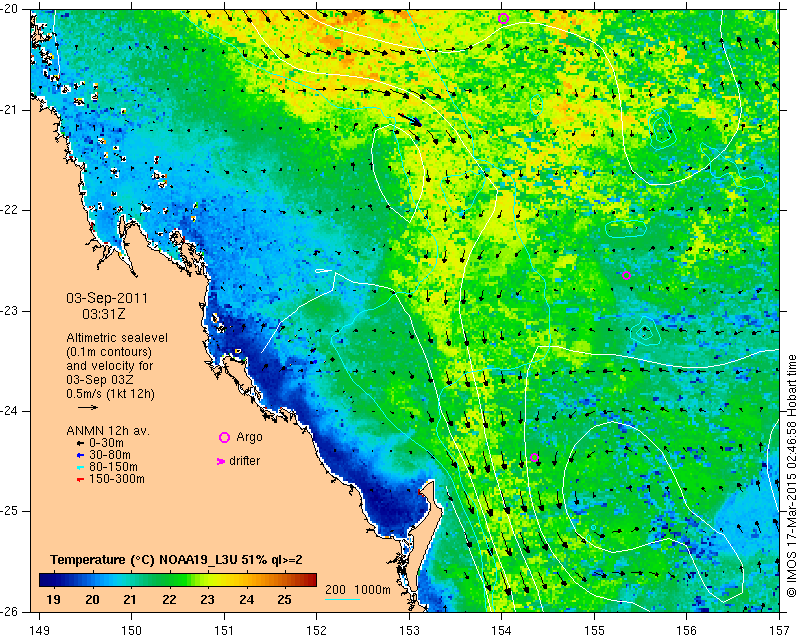Click the red 150-300m arrow legend symbol

(80, 480)
